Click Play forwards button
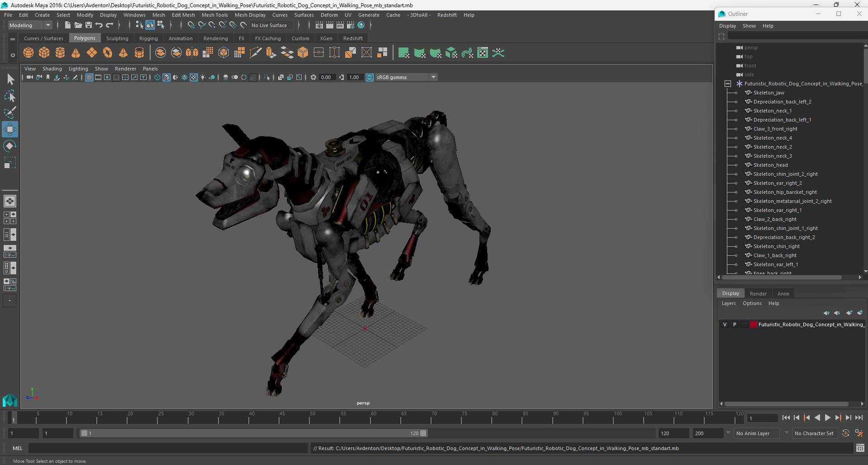868x465 pixels. [827, 418]
